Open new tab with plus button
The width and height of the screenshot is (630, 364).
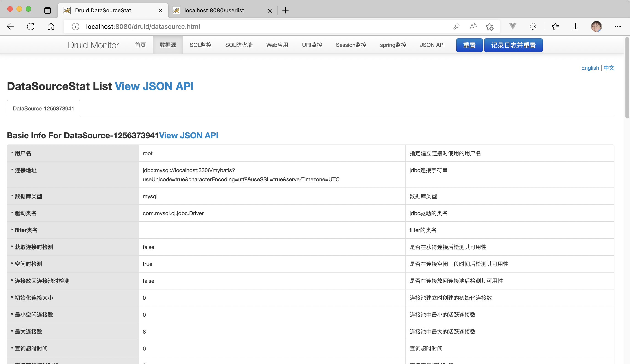pyautogui.click(x=285, y=11)
